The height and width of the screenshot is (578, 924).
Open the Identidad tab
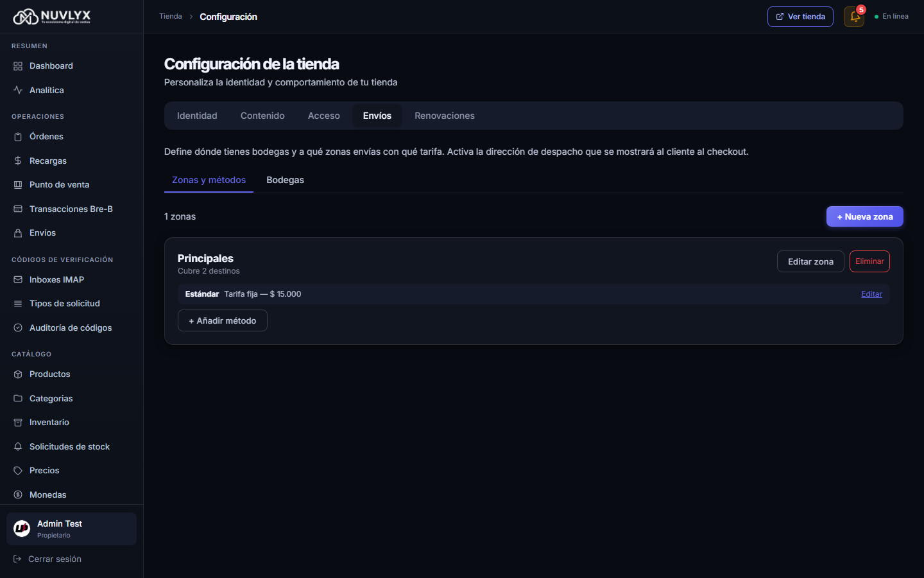coord(197,116)
